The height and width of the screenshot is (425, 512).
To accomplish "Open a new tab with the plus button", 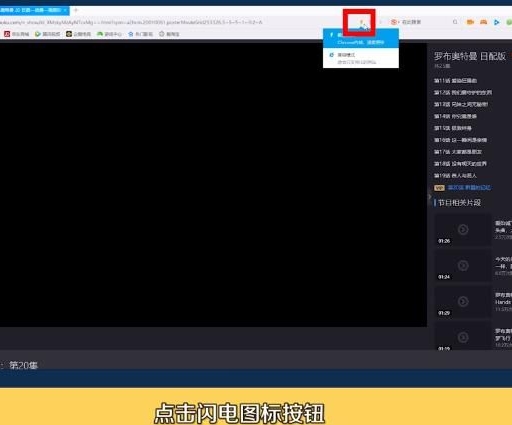I will click(76, 10).
